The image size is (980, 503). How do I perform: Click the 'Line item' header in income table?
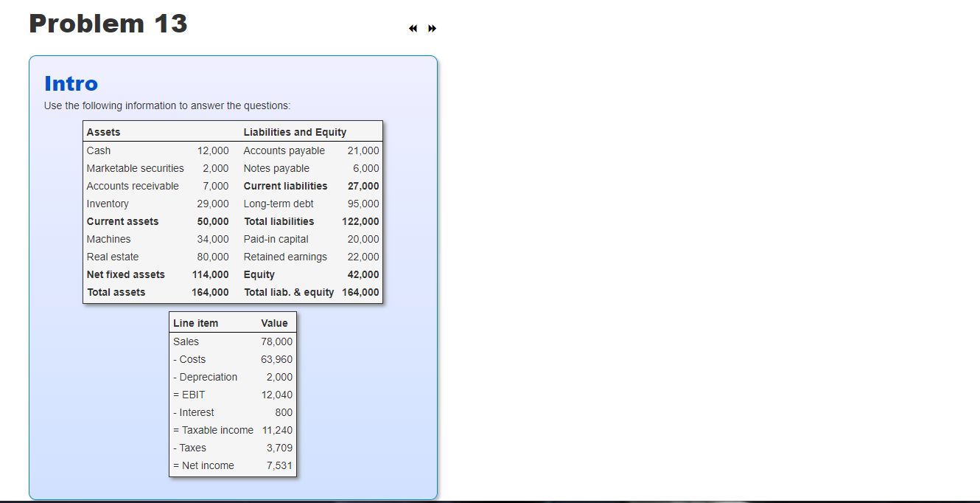195,323
